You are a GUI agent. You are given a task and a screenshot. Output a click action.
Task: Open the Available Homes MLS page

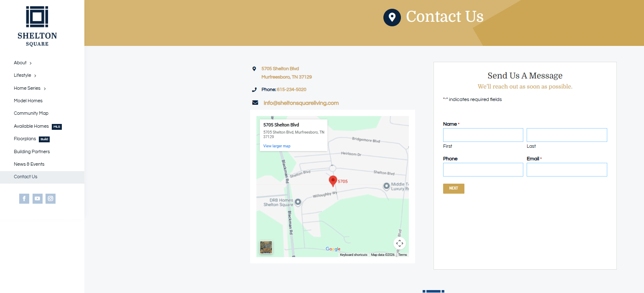tap(31, 126)
